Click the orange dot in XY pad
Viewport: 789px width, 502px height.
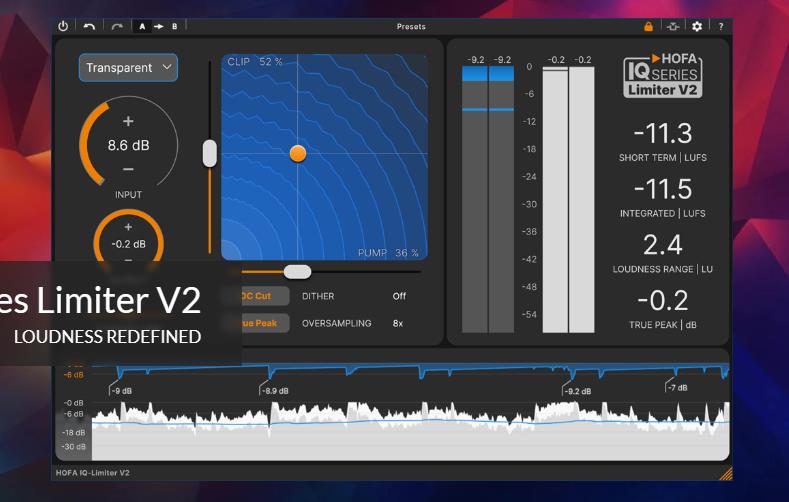pyautogui.click(x=297, y=153)
